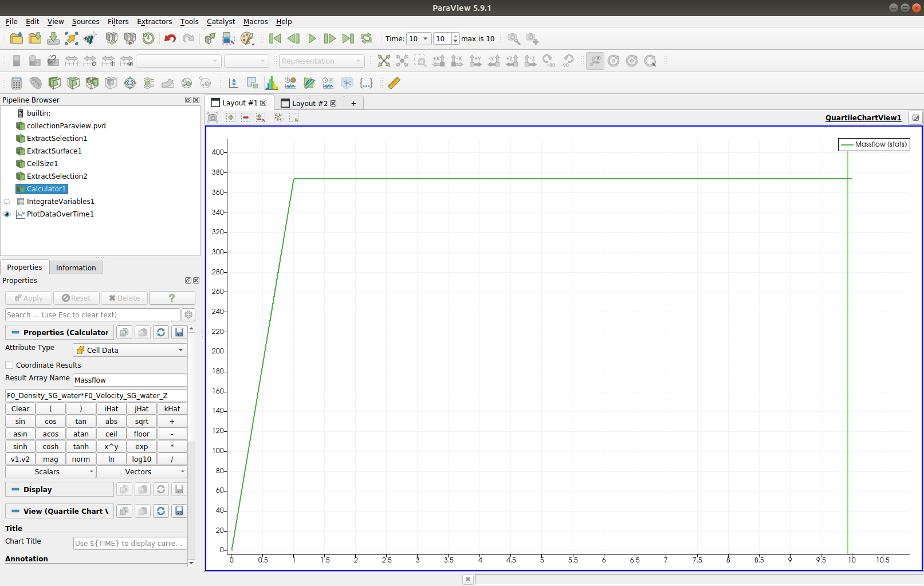Click the help question mark button
Viewport: 924px width, 586px height.
click(x=172, y=298)
